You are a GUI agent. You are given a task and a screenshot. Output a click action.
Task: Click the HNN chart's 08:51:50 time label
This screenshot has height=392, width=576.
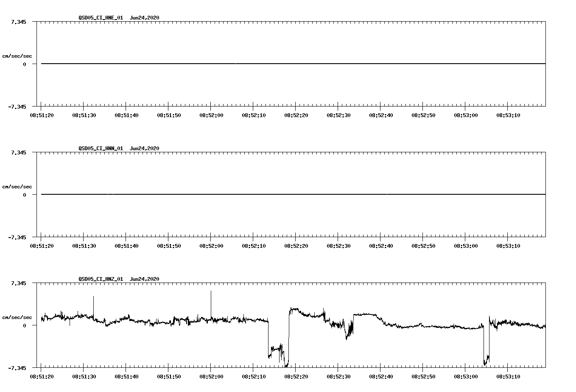169,246
